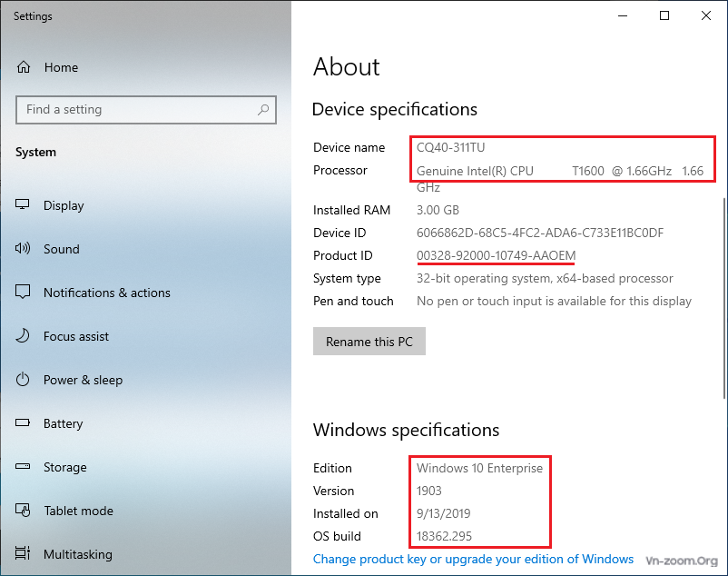Open Change product key or upgrade link
Image resolution: width=728 pixels, height=576 pixels.
[473, 559]
